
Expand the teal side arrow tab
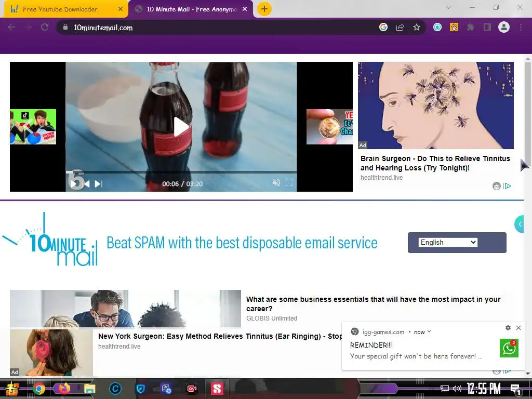pyautogui.click(x=520, y=224)
